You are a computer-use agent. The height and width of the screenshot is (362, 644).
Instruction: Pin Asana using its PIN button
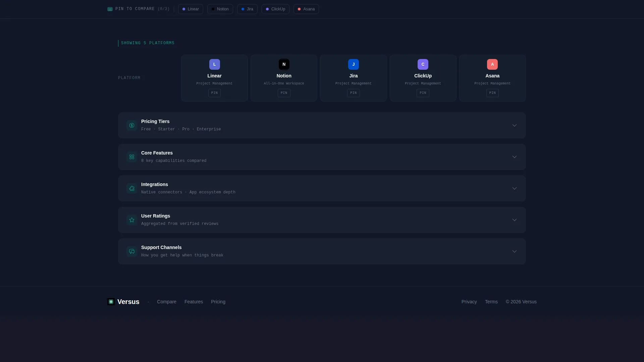[x=492, y=93]
